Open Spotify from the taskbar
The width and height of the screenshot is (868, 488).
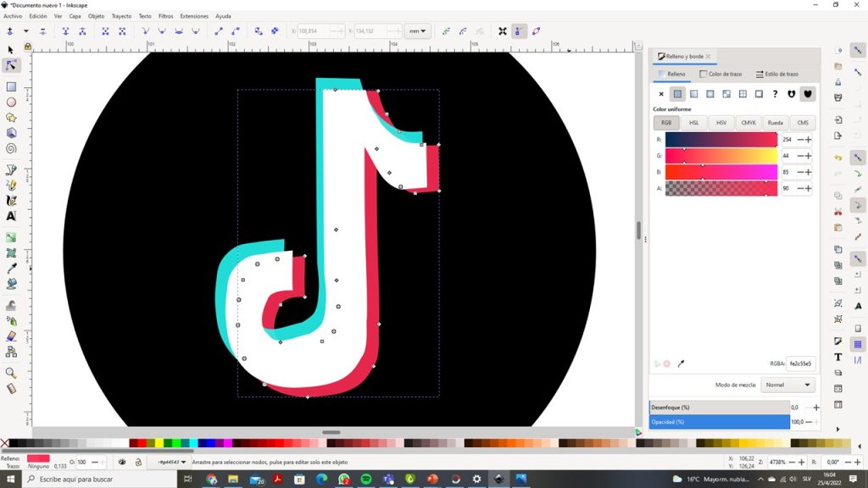[x=366, y=480]
